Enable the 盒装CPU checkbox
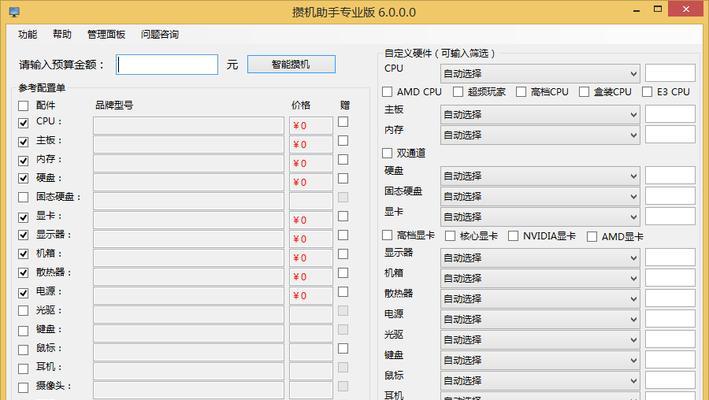709x400 pixels. 584,92
